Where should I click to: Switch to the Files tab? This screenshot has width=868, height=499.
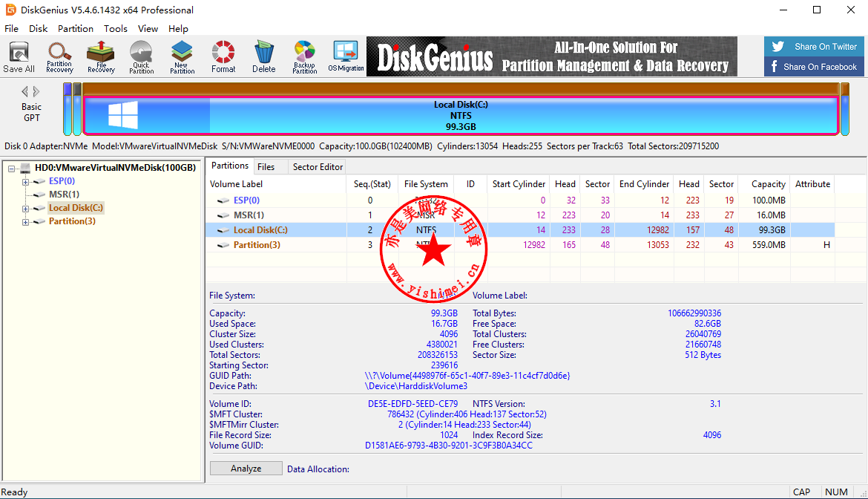266,166
